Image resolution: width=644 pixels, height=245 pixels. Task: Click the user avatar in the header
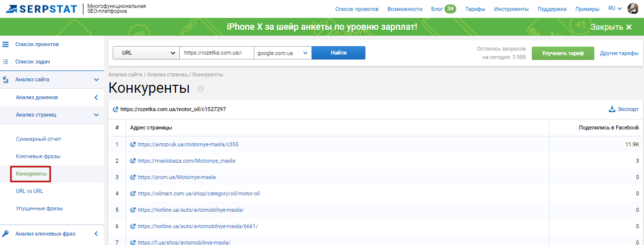tap(633, 8)
